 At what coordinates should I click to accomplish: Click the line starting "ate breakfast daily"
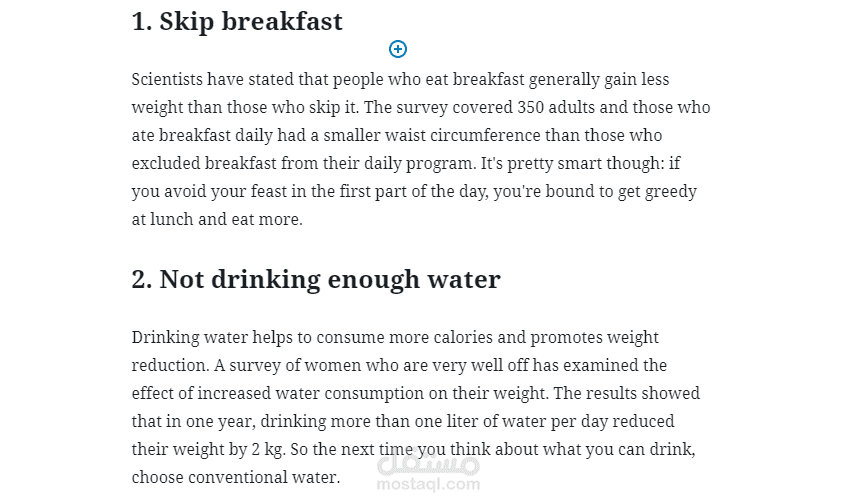click(397, 135)
